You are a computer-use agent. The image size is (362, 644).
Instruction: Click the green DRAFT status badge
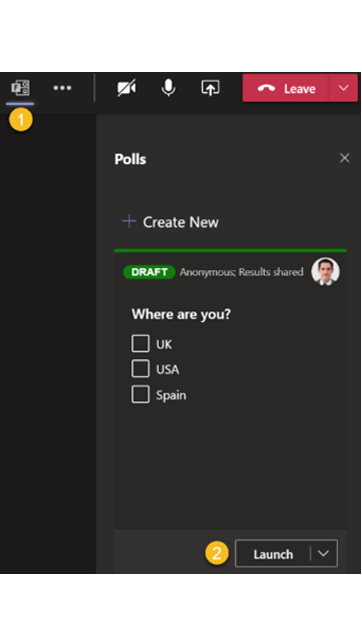(x=149, y=272)
